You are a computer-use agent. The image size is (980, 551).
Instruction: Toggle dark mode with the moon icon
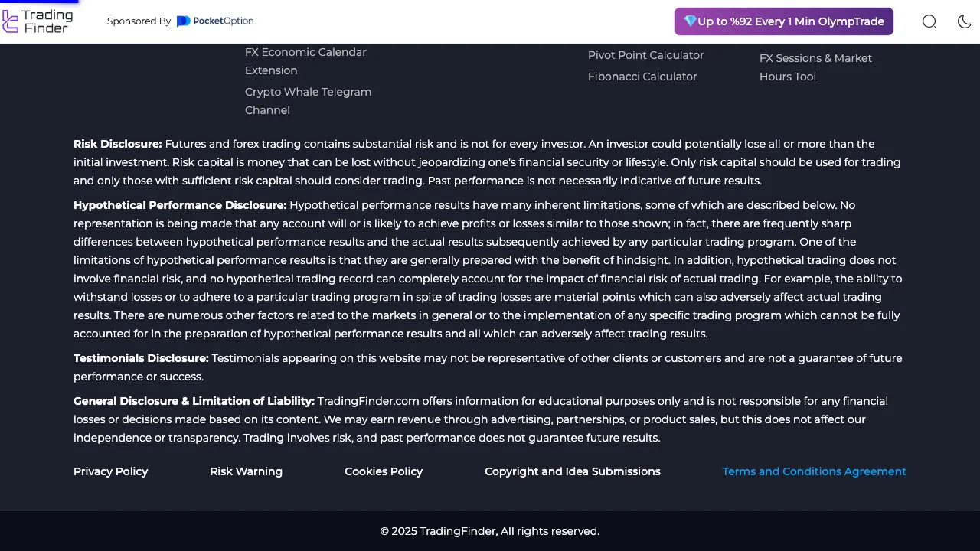point(964,21)
